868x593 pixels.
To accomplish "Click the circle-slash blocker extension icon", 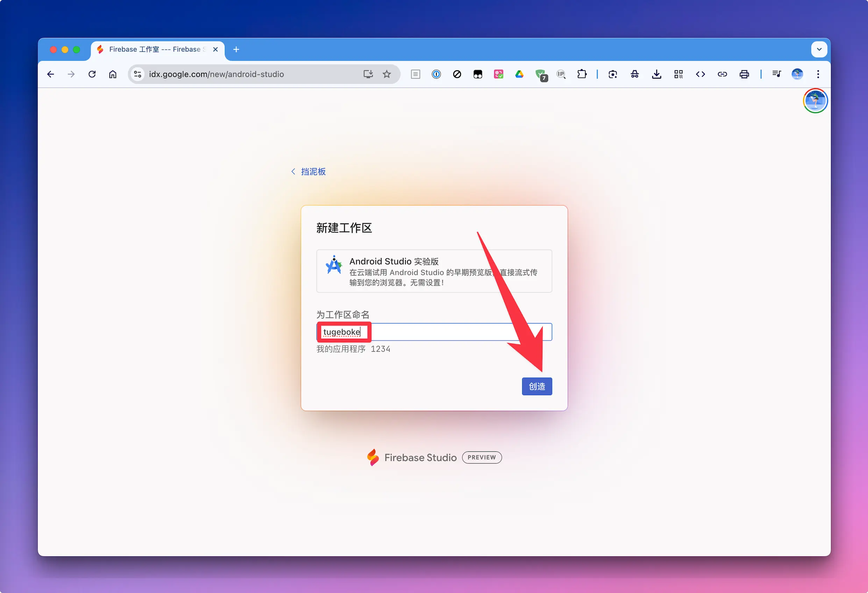I will pyautogui.click(x=457, y=74).
